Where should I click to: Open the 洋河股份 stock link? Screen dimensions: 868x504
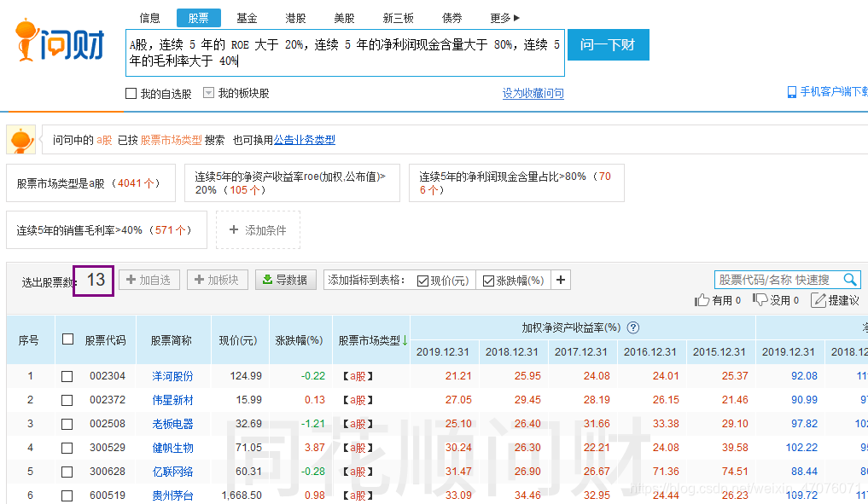tap(172, 376)
